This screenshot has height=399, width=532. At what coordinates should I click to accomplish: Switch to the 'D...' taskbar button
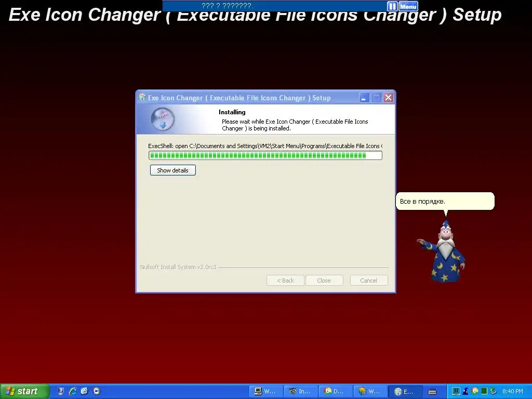[335, 392]
